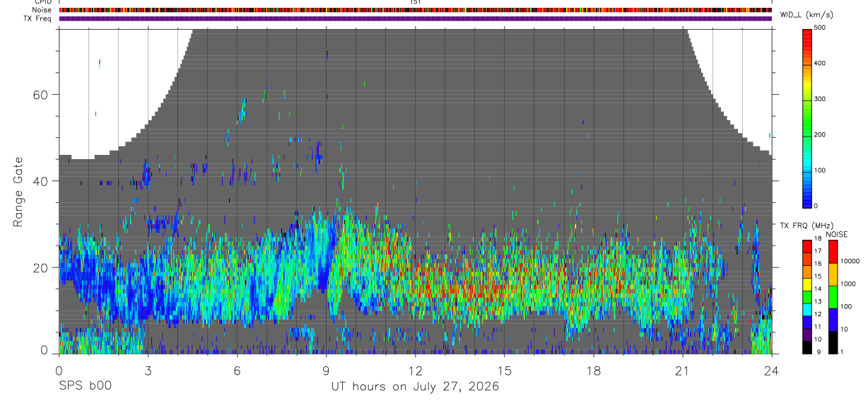
Task: Click the TX FRQ color scale bar
Action: pos(807,297)
